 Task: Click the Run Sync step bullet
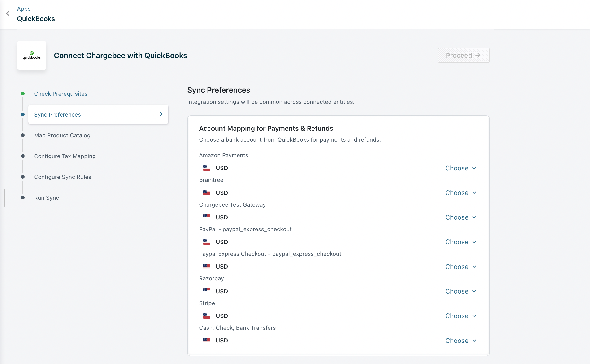click(x=23, y=198)
